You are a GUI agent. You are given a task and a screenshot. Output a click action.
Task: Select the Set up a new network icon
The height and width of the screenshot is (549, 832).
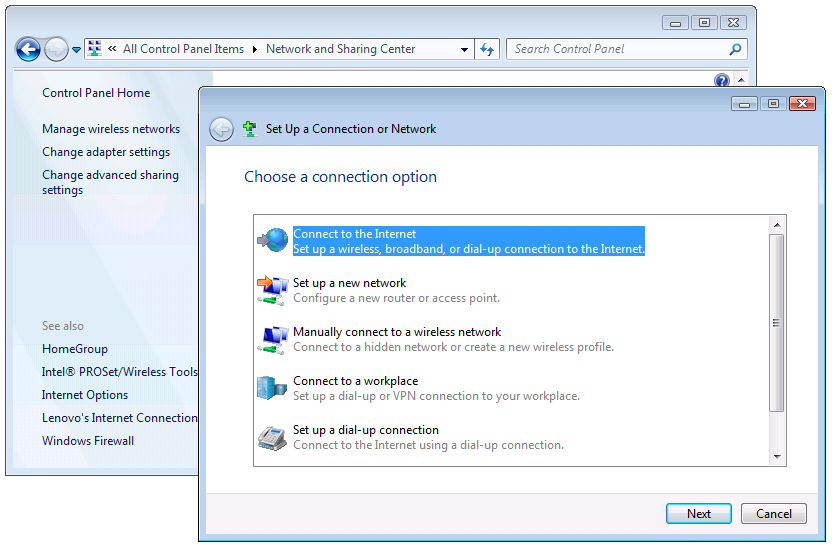coord(273,290)
